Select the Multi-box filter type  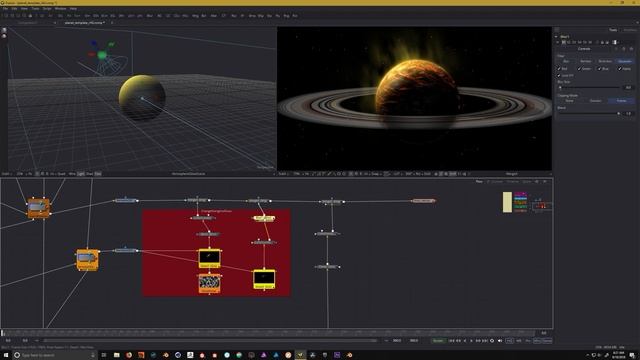(x=605, y=61)
